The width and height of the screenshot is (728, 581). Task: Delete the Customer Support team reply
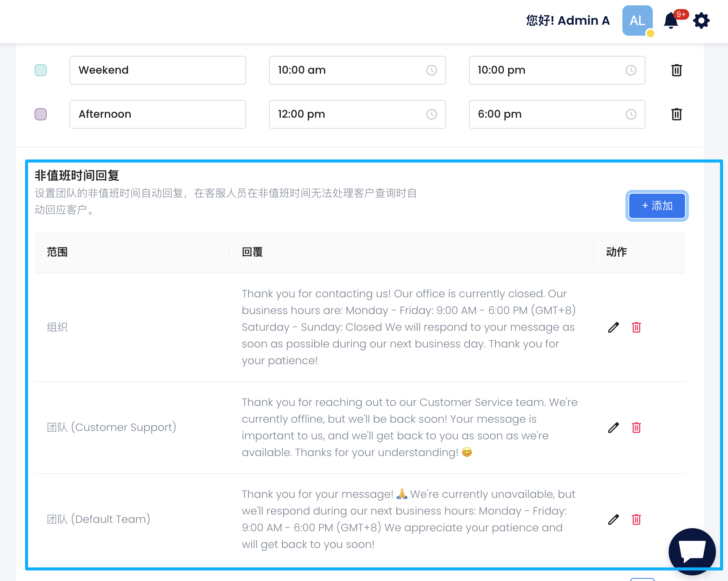pos(636,428)
